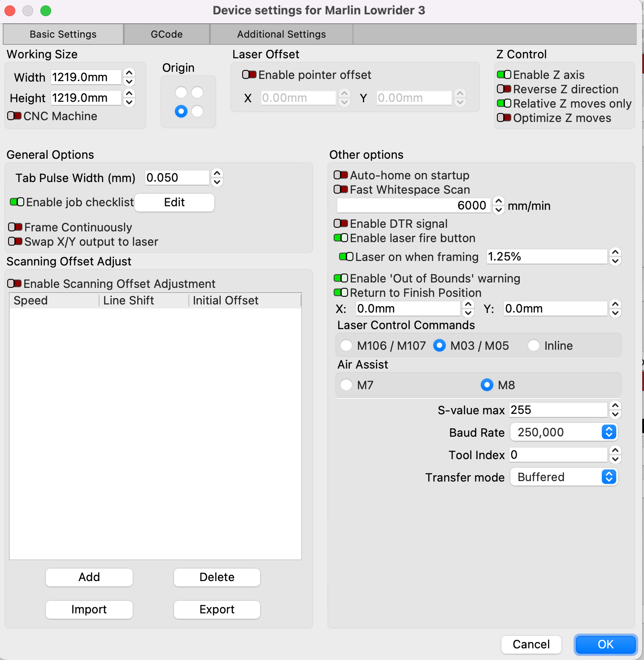Click the Import button
The width and height of the screenshot is (644, 660).
[x=89, y=610]
